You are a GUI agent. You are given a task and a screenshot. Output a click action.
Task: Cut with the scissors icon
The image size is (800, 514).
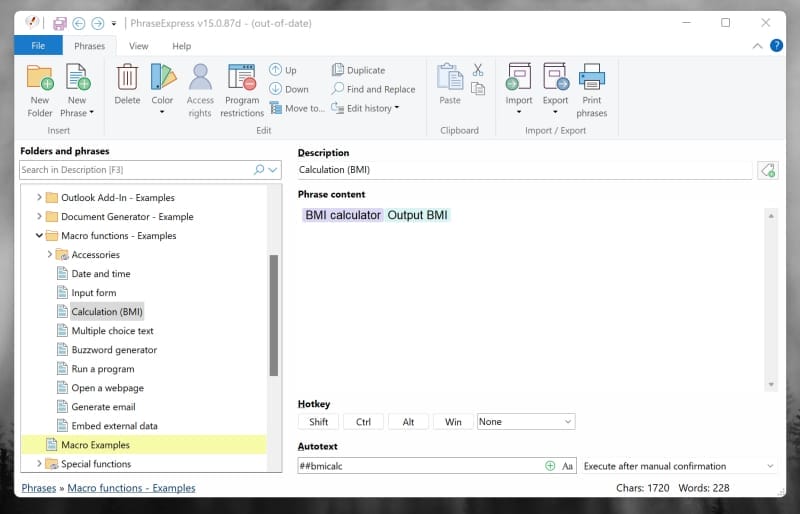(478, 70)
